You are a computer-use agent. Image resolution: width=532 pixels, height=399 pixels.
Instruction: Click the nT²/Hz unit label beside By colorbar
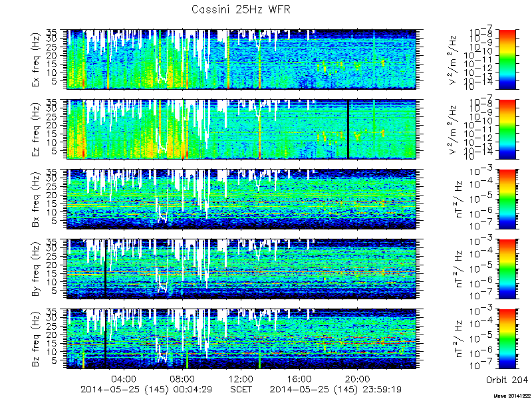(459, 269)
